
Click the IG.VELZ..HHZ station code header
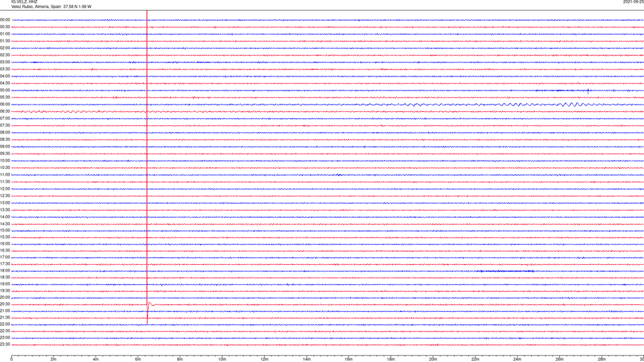pyautogui.click(x=24, y=1)
